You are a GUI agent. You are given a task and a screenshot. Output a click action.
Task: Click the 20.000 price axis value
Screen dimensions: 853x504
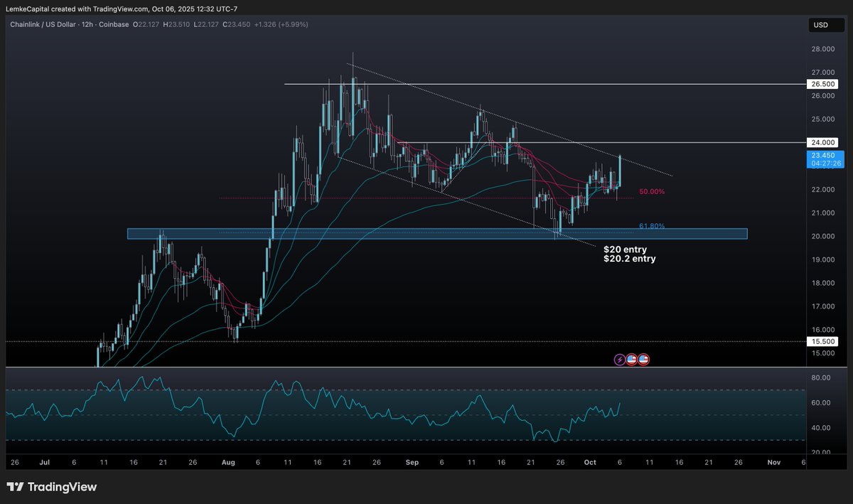tap(823, 237)
